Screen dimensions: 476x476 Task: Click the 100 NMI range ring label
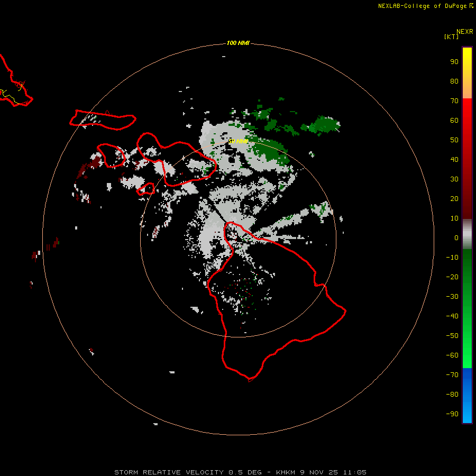pyautogui.click(x=238, y=43)
